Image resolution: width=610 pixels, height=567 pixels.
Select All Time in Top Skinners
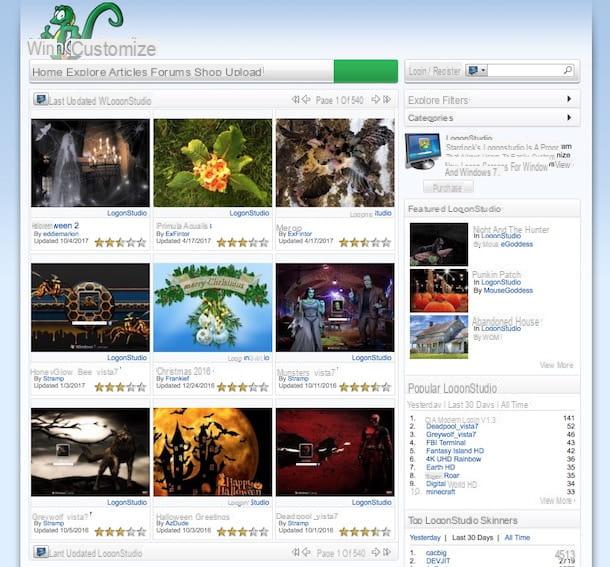pos(517,537)
